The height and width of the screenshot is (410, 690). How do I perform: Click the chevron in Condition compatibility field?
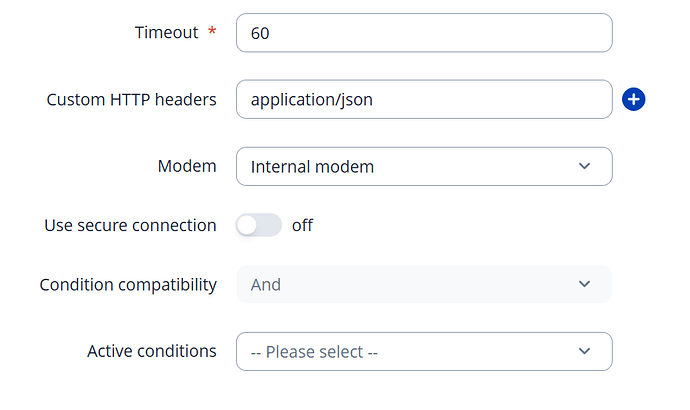click(x=585, y=284)
